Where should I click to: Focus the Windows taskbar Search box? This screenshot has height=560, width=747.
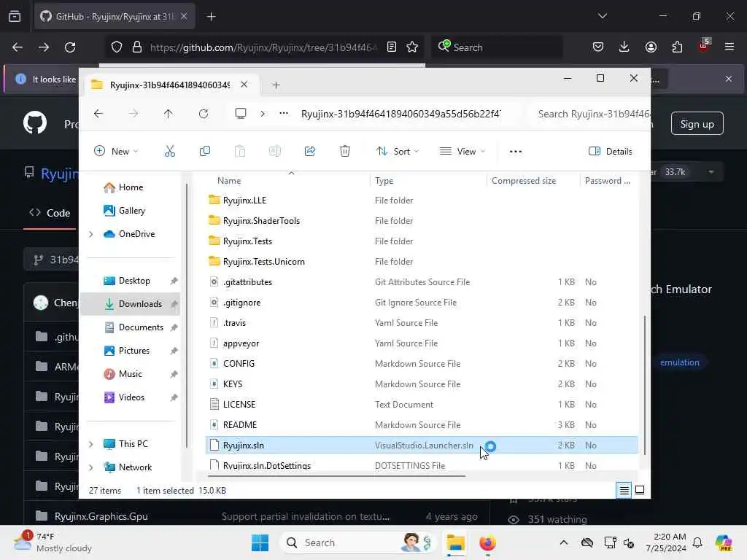coord(357,542)
